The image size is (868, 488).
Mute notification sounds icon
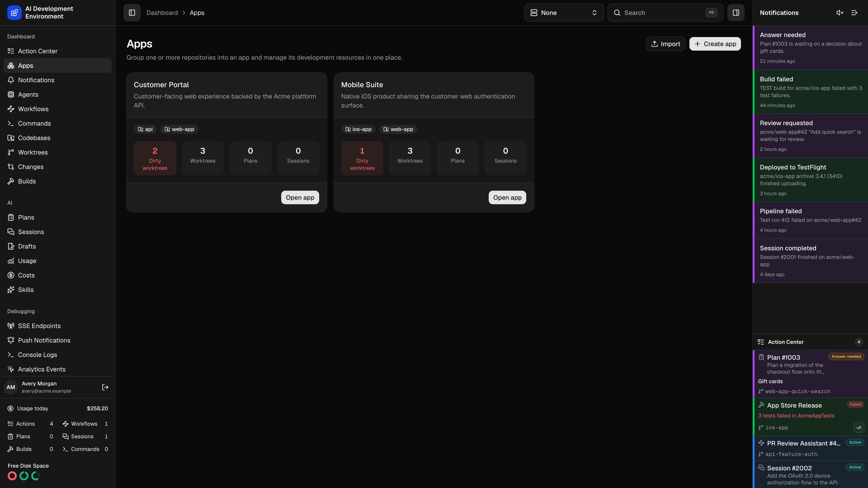(x=840, y=13)
